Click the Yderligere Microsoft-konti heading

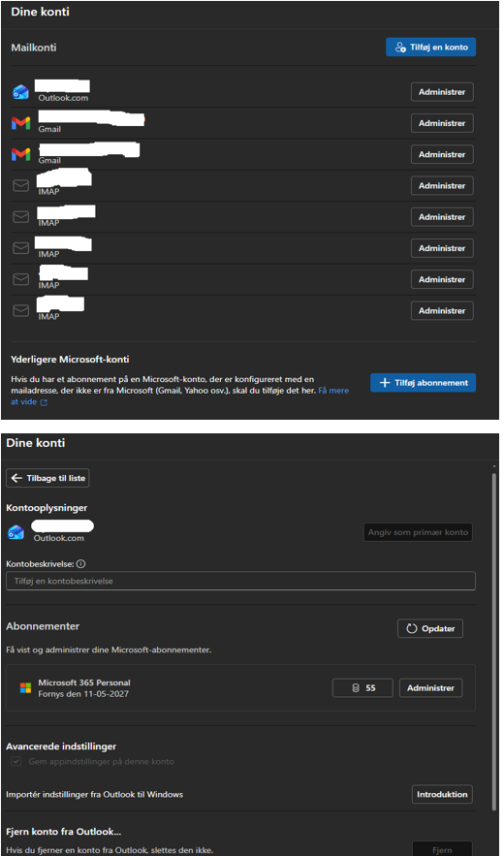pos(70,360)
